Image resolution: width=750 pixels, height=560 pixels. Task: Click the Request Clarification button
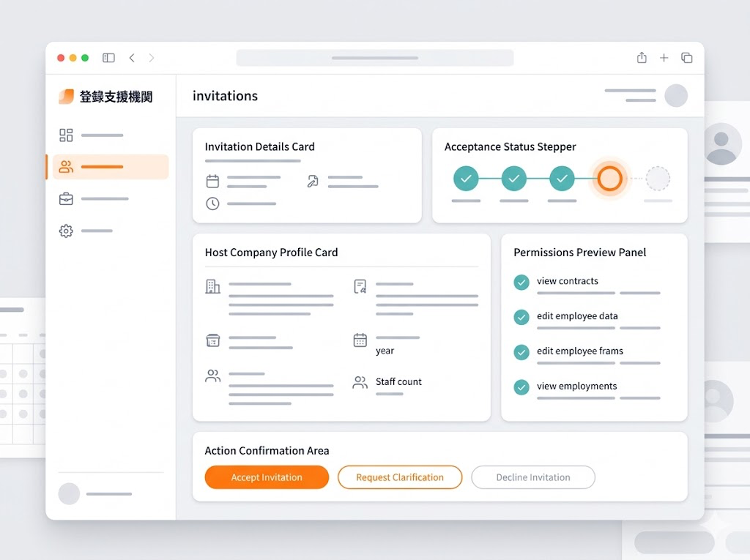(400, 477)
